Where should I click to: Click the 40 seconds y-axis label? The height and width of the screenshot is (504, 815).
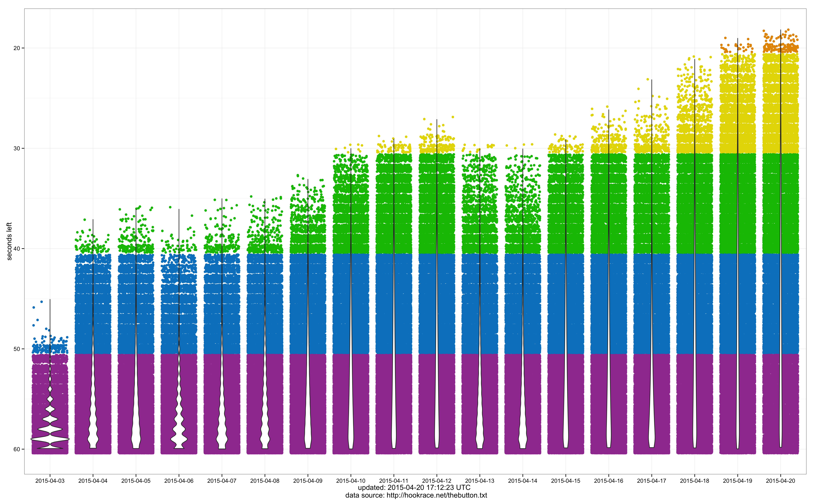(17, 249)
